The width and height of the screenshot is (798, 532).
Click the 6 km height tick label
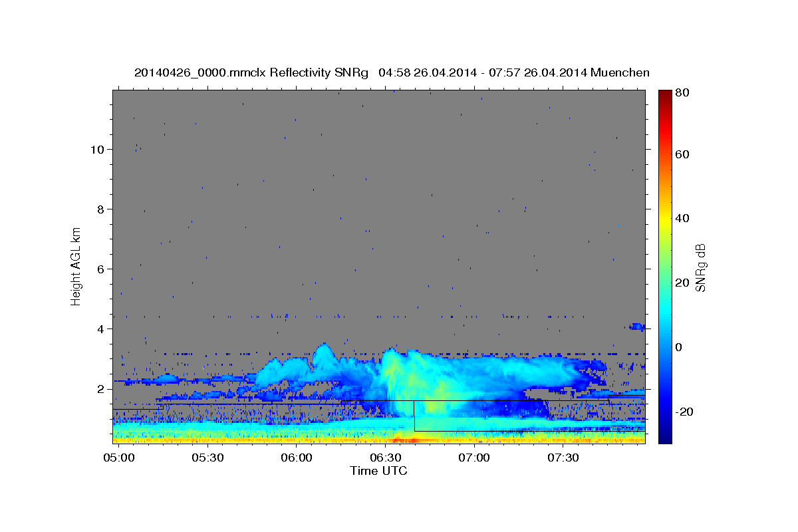click(x=100, y=269)
